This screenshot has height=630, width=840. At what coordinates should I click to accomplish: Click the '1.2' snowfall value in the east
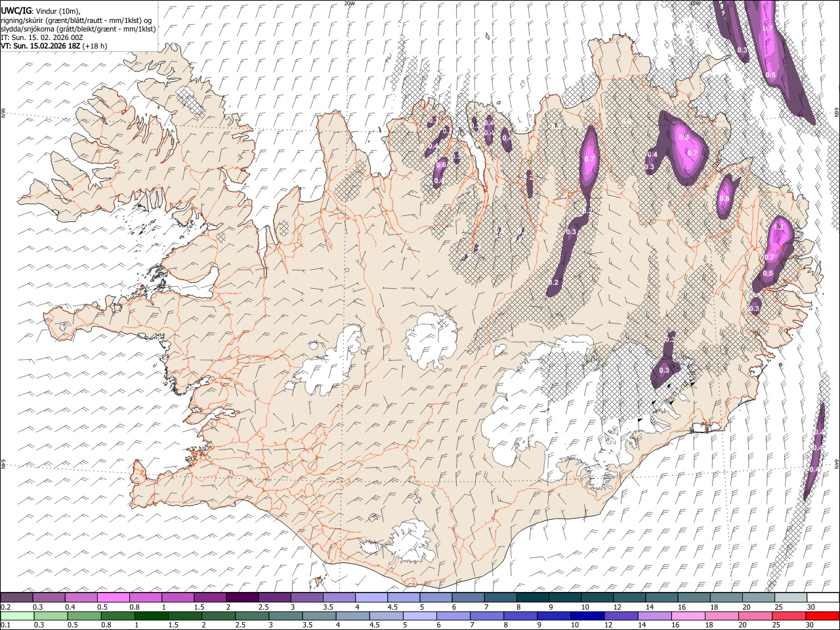[779, 227]
